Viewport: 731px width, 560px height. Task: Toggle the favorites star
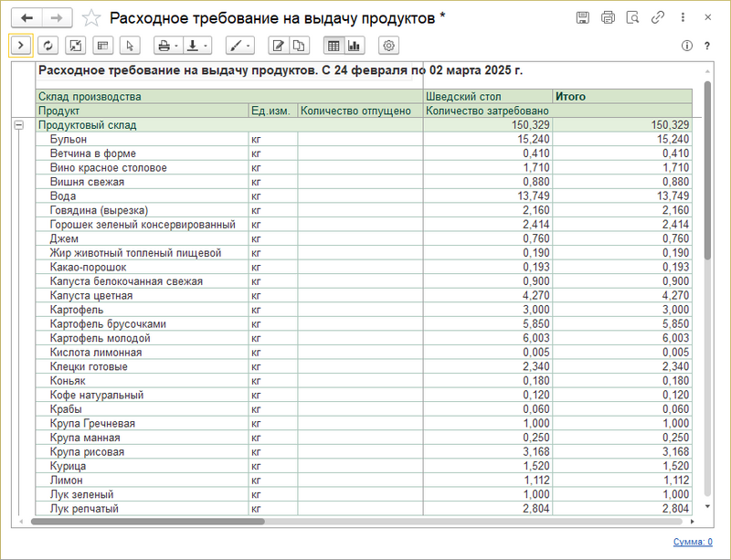tap(90, 16)
